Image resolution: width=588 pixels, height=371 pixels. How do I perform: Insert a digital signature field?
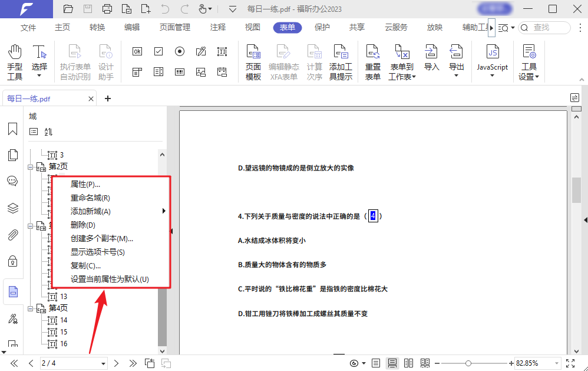pos(201,52)
